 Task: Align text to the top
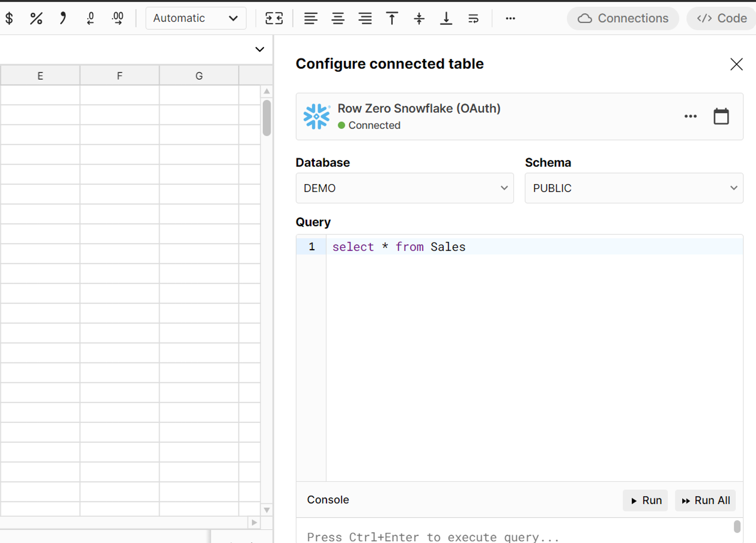click(x=392, y=18)
